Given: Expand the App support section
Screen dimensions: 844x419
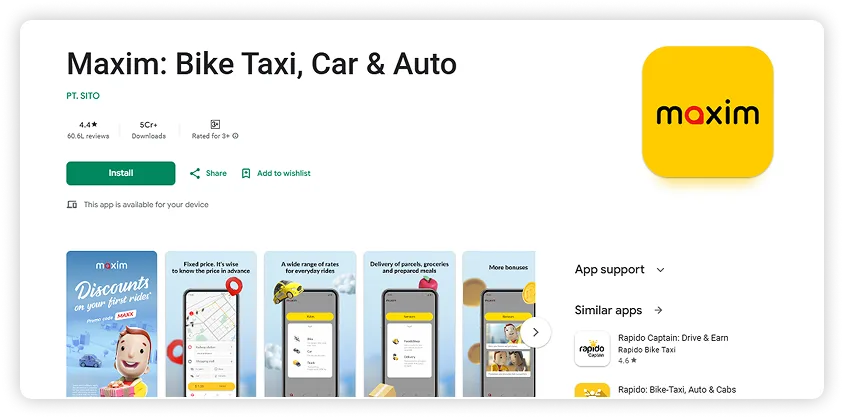Looking at the screenshot, I should 660,270.
